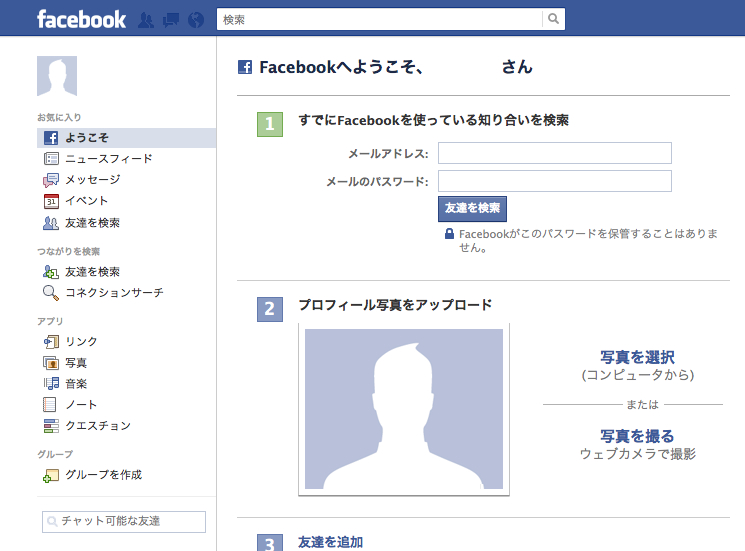This screenshot has width=745, height=551.
Task: Click the search magnifier button
Action: click(553, 19)
